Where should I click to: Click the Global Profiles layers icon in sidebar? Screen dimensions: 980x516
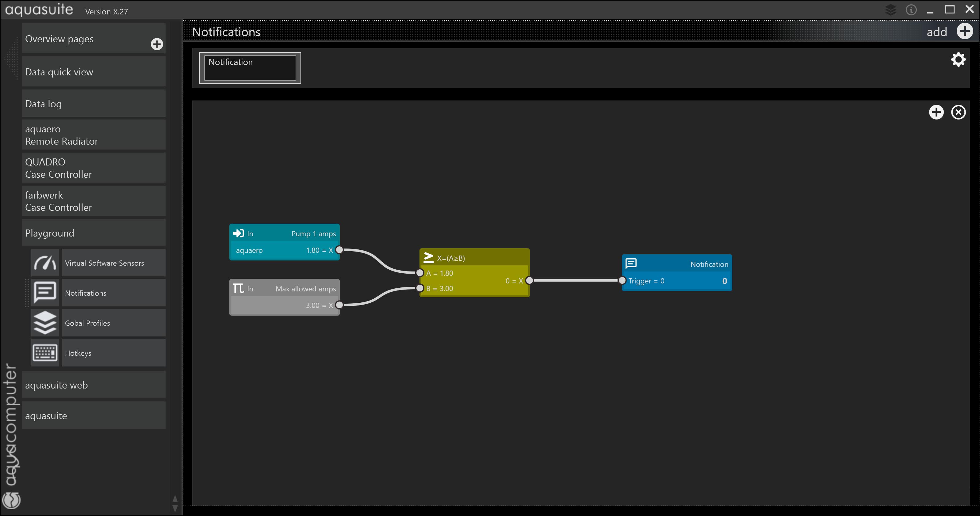click(45, 323)
